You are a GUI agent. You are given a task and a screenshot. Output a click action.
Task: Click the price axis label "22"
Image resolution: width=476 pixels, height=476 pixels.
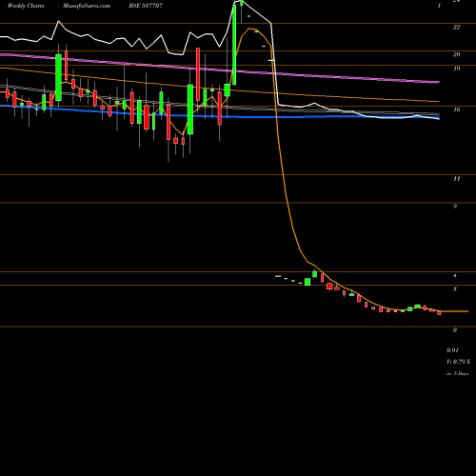(x=456, y=28)
